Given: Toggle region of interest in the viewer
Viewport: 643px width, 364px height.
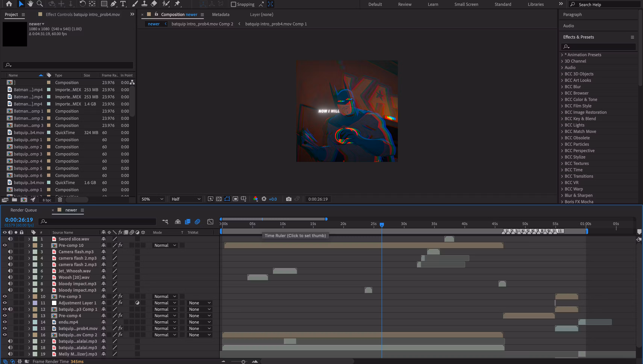Looking at the screenshot, I should point(235,199).
